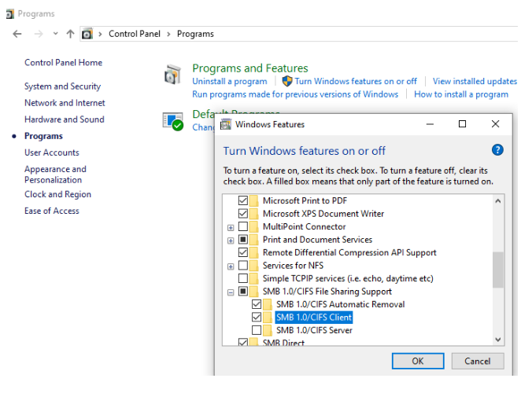Click the Windows Features dialog title icon
Viewport: 532px width, 393px height.
click(226, 124)
